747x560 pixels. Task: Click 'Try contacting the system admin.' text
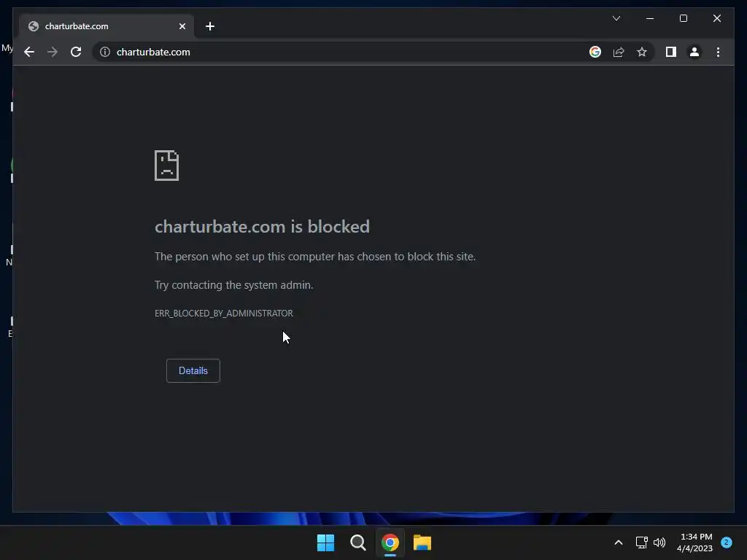point(234,285)
